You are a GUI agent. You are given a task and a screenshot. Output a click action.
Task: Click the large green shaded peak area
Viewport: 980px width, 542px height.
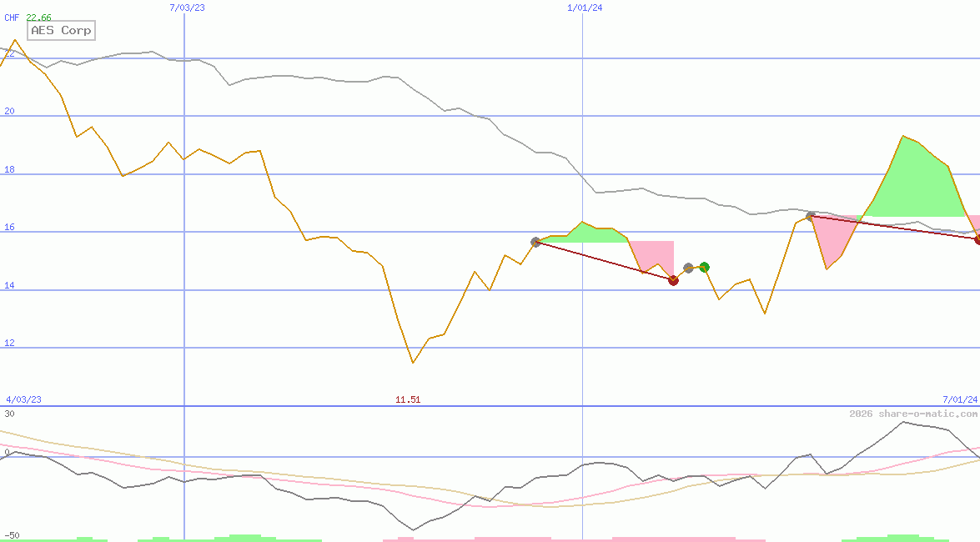pyautogui.click(x=909, y=183)
